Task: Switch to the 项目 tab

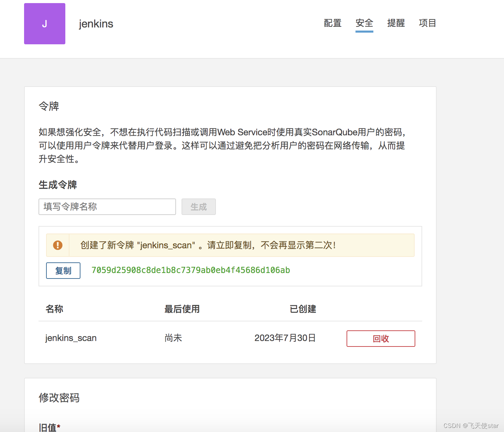Action: pos(427,23)
